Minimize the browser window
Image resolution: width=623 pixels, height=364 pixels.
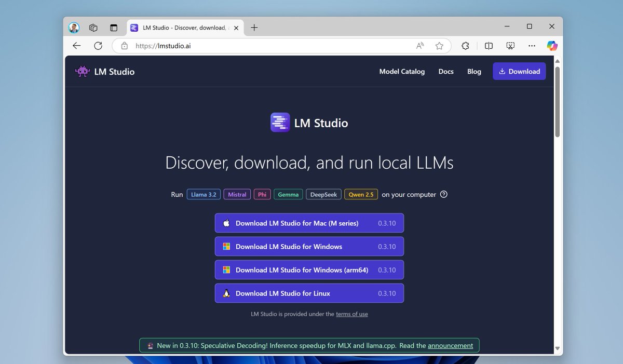[x=506, y=26]
